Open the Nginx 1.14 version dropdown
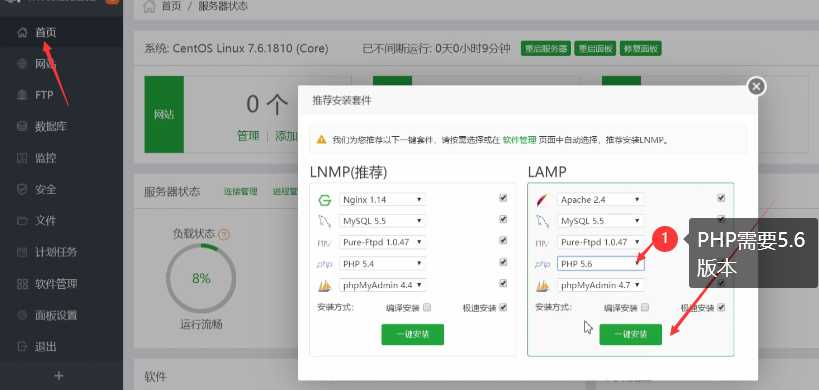819x390 pixels. tap(382, 199)
